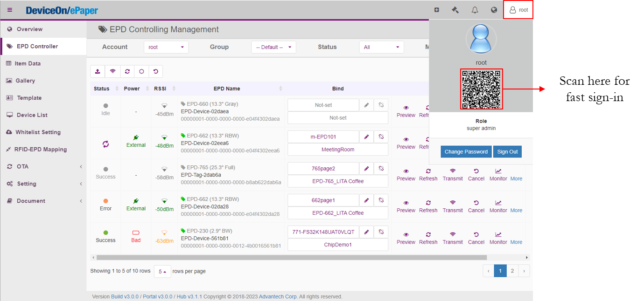Click the Change Password button
Image resolution: width=644 pixels, height=301 pixels.
pos(466,151)
